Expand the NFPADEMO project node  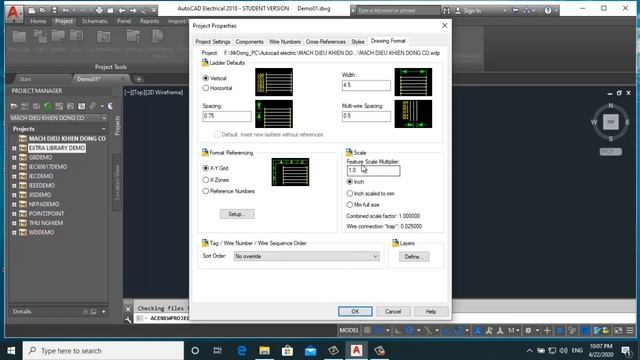pos(14,204)
